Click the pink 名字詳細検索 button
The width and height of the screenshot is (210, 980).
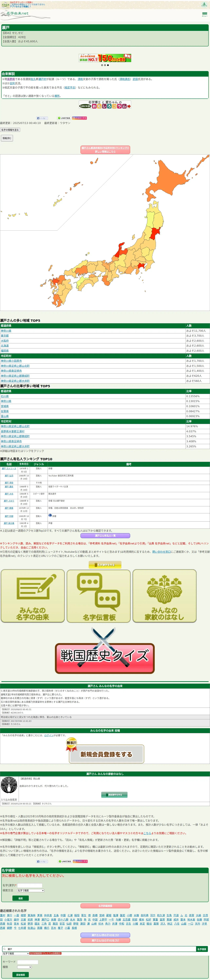[105, 906]
